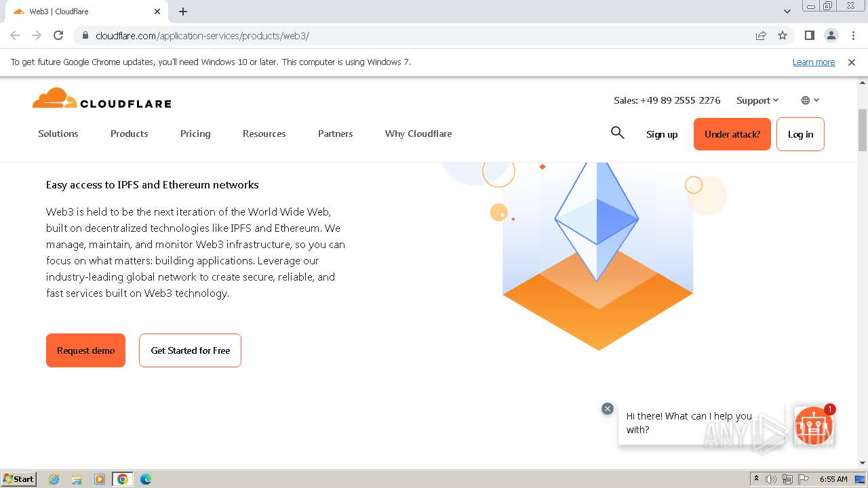Open the network tray icon
The width and height of the screenshot is (868, 488).
(x=787, y=479)
